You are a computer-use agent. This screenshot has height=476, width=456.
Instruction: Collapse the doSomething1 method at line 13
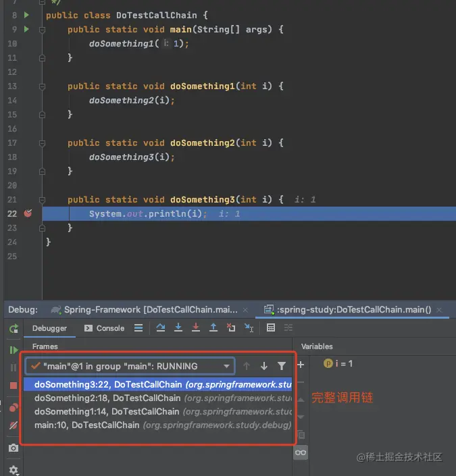pyautogui.click(x=43, y=86)
